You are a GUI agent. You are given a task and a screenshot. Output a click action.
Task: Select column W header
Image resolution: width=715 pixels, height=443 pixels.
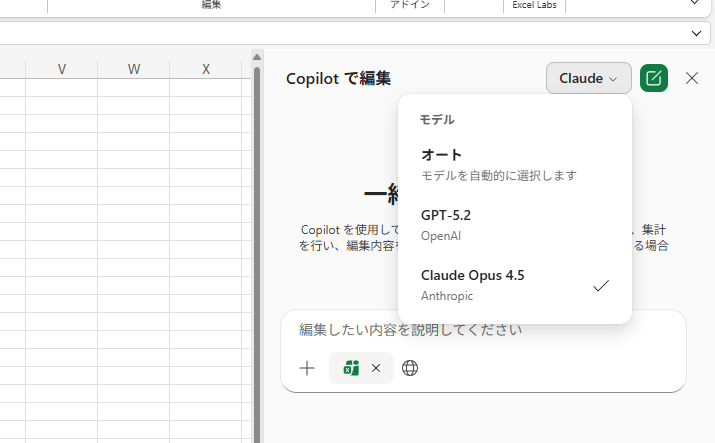[x=134, y=69]
